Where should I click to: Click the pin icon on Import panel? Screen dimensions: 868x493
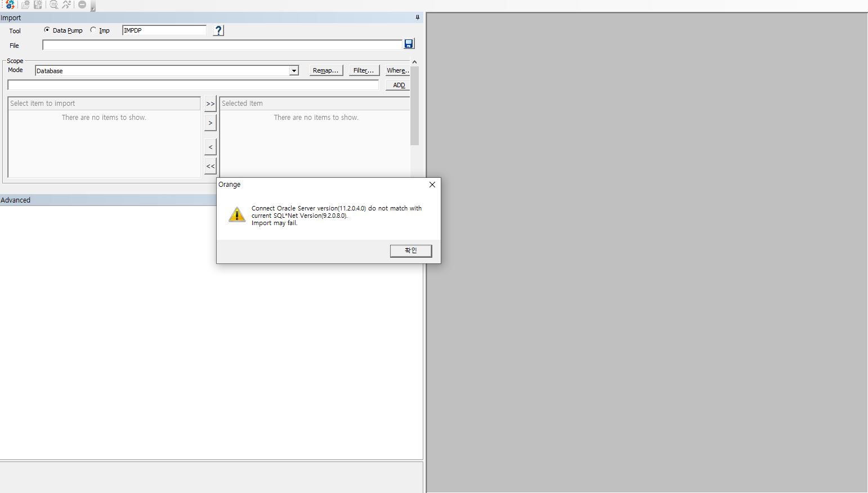417,17
